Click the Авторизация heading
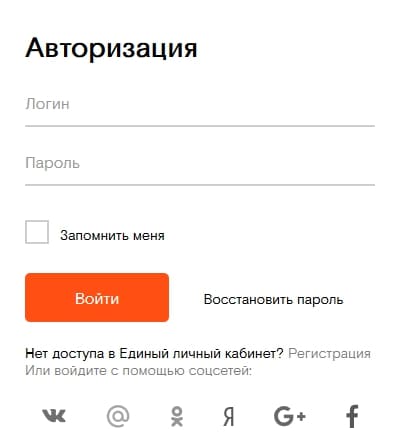 111,48
